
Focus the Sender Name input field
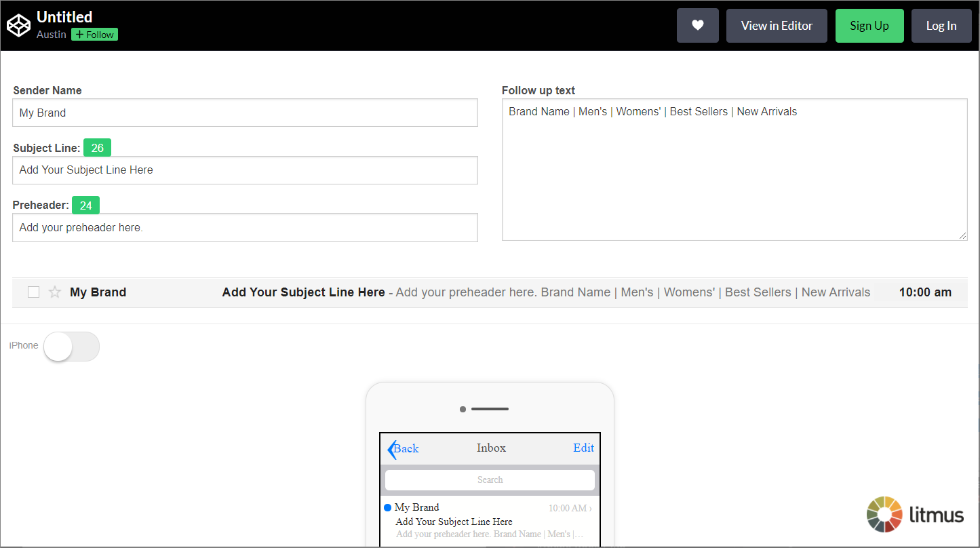tap(245, 113)
